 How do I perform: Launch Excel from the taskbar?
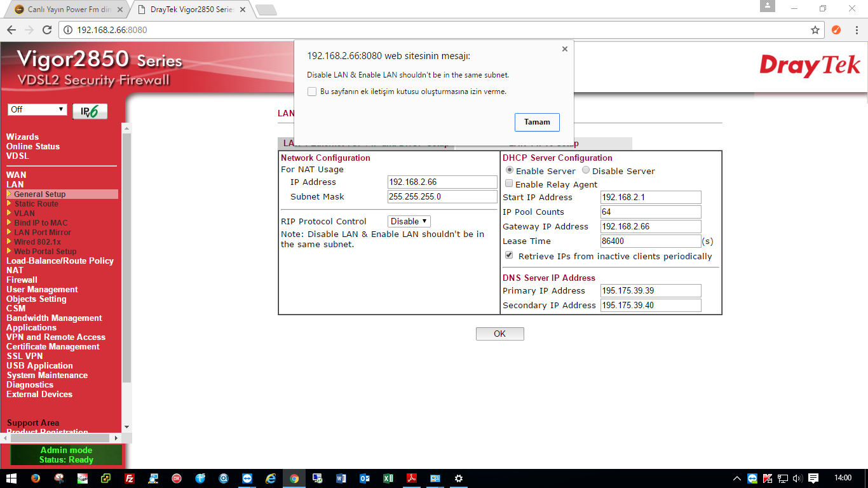click(x=388, y=478)
